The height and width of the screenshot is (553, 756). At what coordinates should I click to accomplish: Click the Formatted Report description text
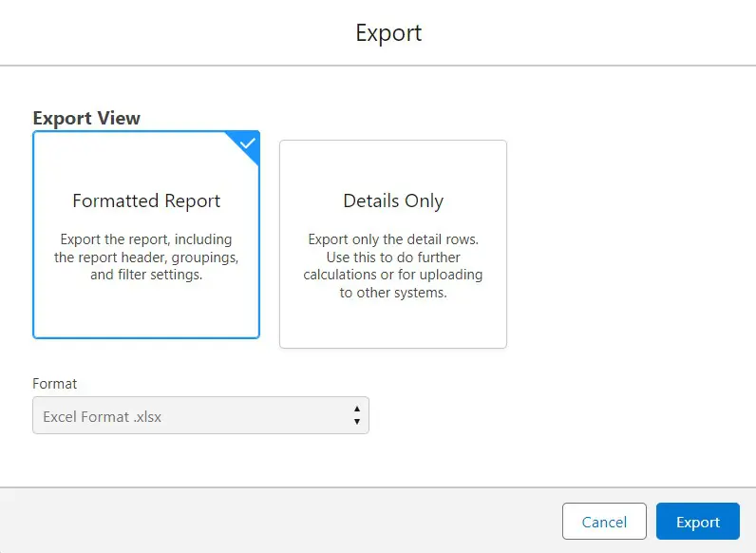pos(146,257)
